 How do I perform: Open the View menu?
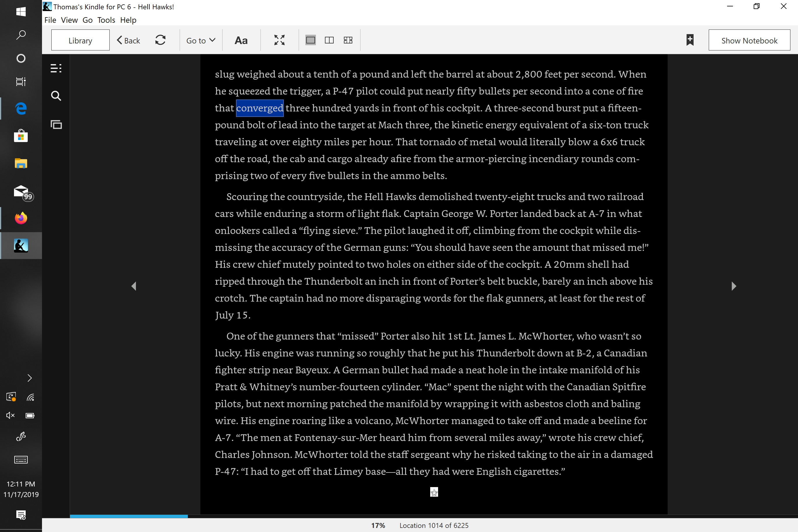69,20
